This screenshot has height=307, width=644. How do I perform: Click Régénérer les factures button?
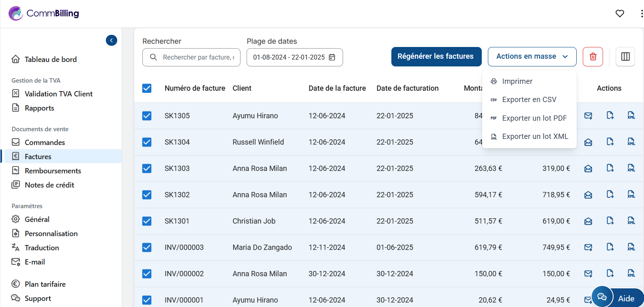[436, 57]
